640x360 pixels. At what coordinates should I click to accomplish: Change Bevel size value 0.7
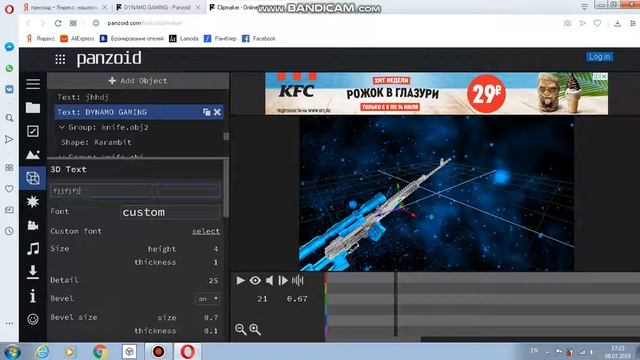pos(211,318)
